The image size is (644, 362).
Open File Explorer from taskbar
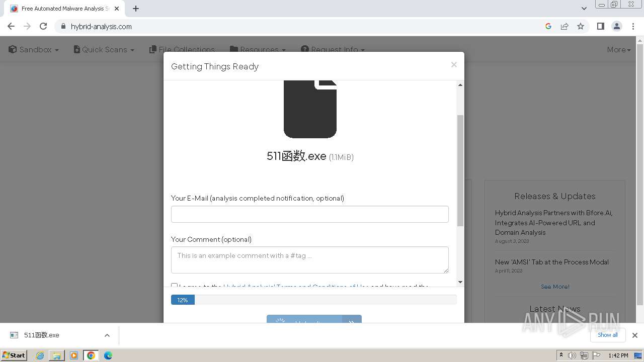(x=57, y=355)
